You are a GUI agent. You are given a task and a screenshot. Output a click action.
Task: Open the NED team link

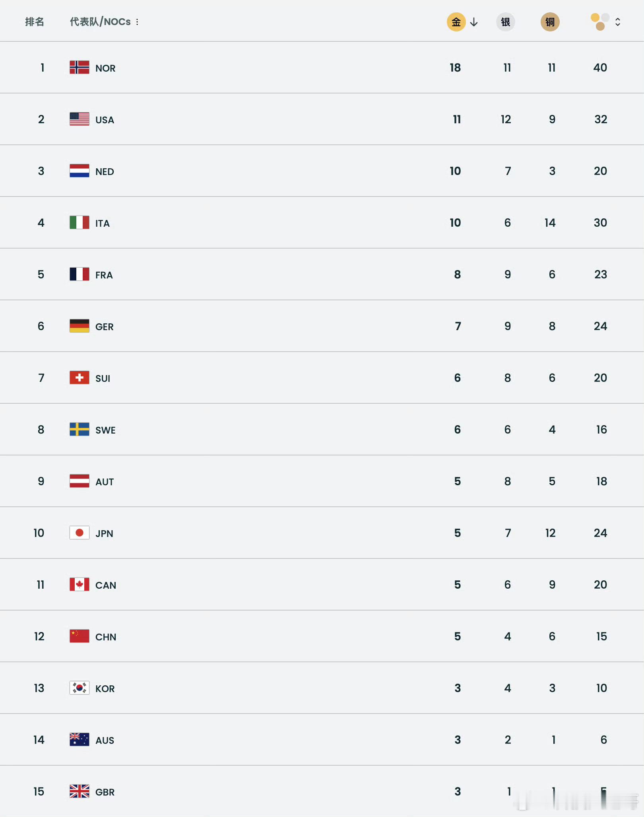[x=105, y=171]
